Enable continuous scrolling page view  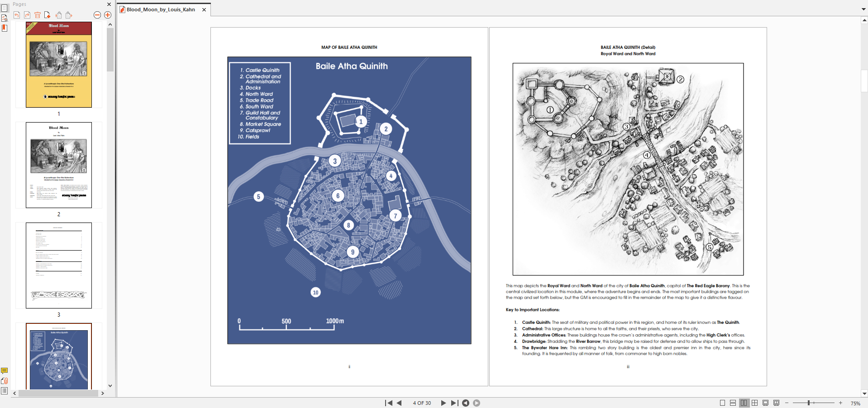(733, 403)
